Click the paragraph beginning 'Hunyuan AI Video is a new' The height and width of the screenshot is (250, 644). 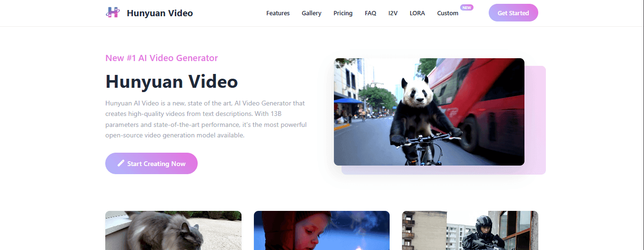click(206, 119)
